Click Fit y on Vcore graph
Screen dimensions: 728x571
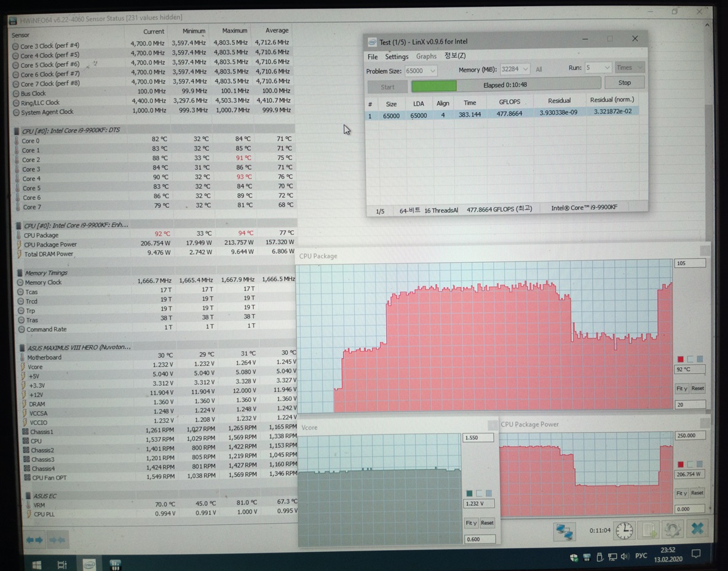471,522
